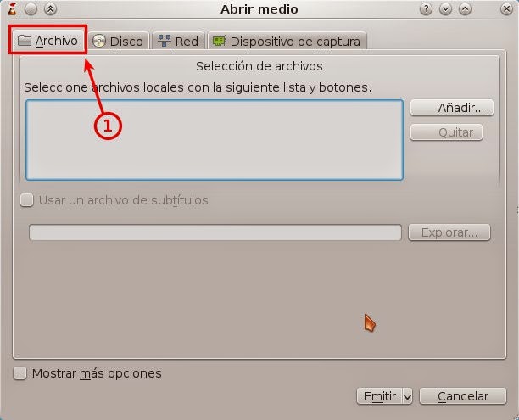This screenshot has width=519, height=420.
Task: Click the network icon on Red tab
Action: point(164,41)
